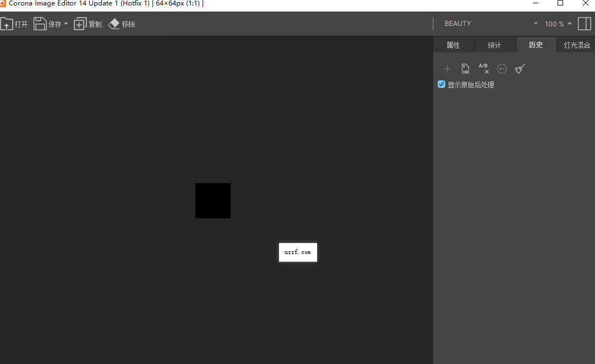Click the plus icon to add history snapshot
595x364 pixels.
point(447,69)
